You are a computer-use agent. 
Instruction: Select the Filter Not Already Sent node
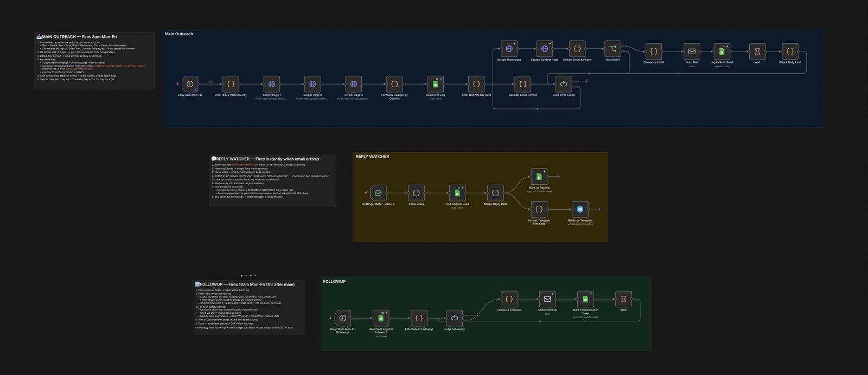pos(476,84)
